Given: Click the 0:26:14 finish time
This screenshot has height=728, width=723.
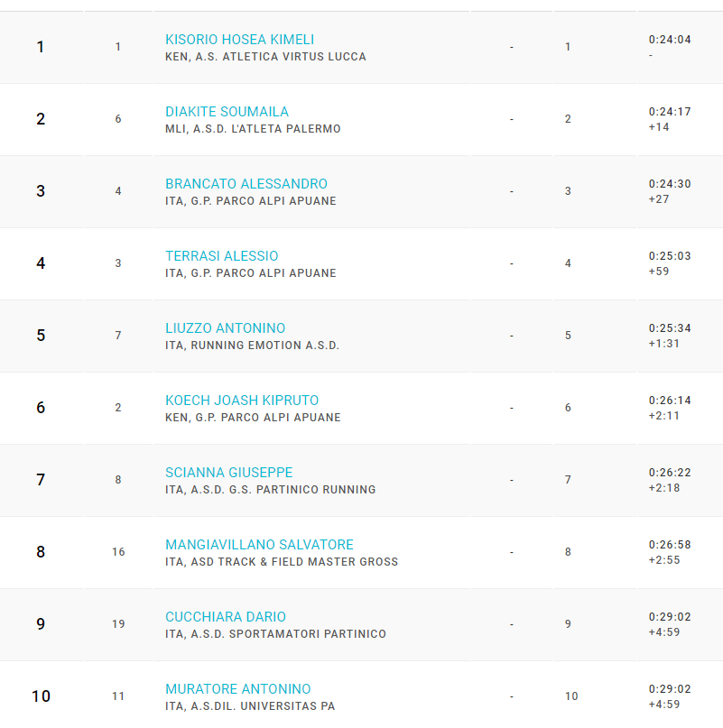Looking at the screenshot, I should [670, 401].
